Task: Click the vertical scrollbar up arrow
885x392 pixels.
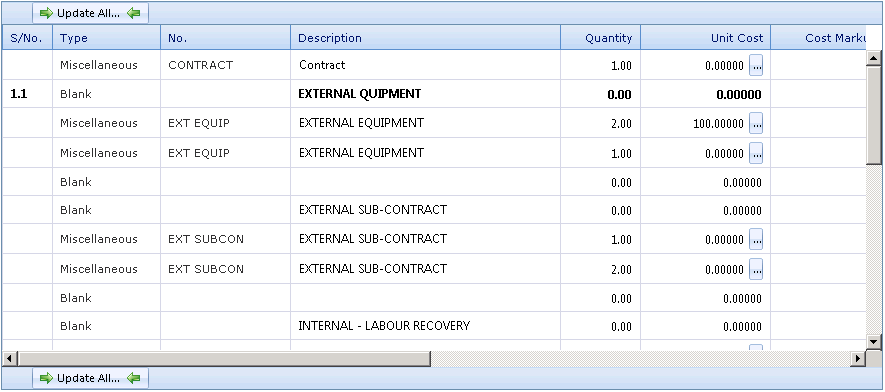Action: point(874,58)
